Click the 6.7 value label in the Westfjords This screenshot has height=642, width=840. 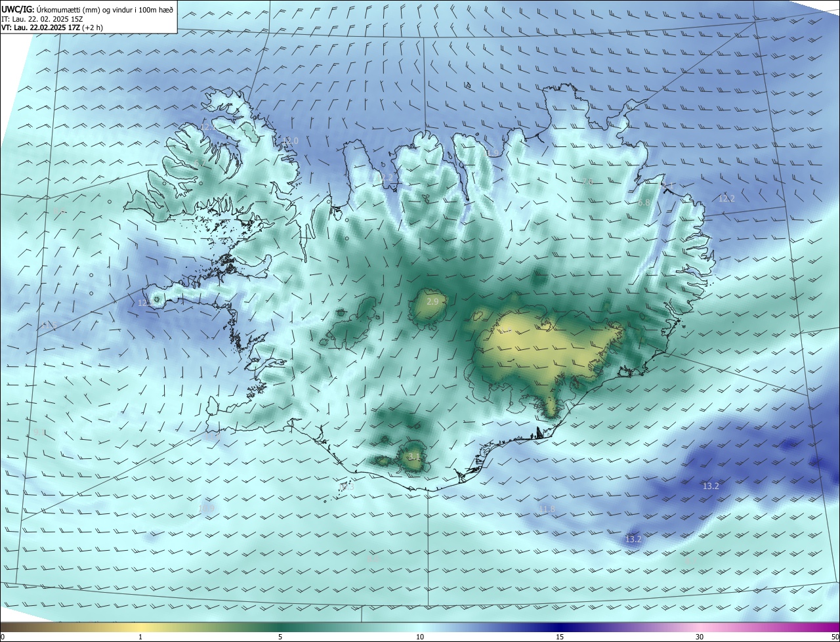199,163
